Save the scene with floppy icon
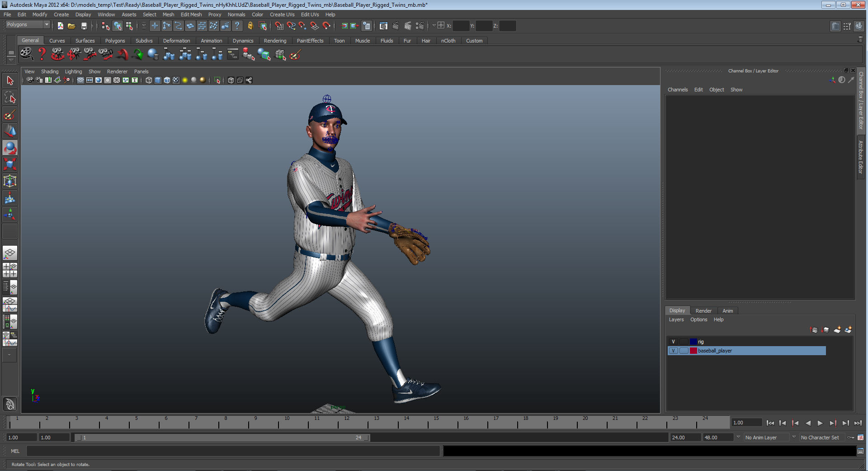868x471 pixels. pos(84,26)
